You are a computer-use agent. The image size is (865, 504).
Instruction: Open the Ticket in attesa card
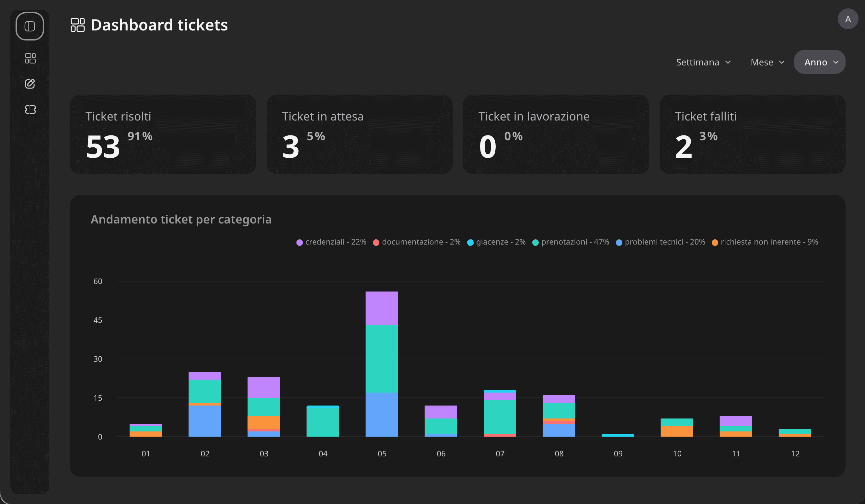[359, 134]
